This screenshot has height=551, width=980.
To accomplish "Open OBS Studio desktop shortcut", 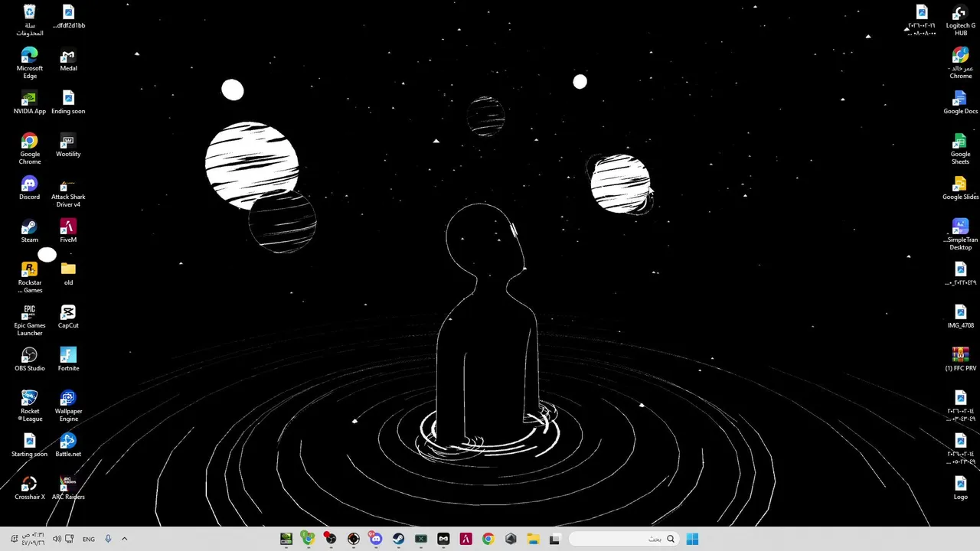I will point(29,360).
